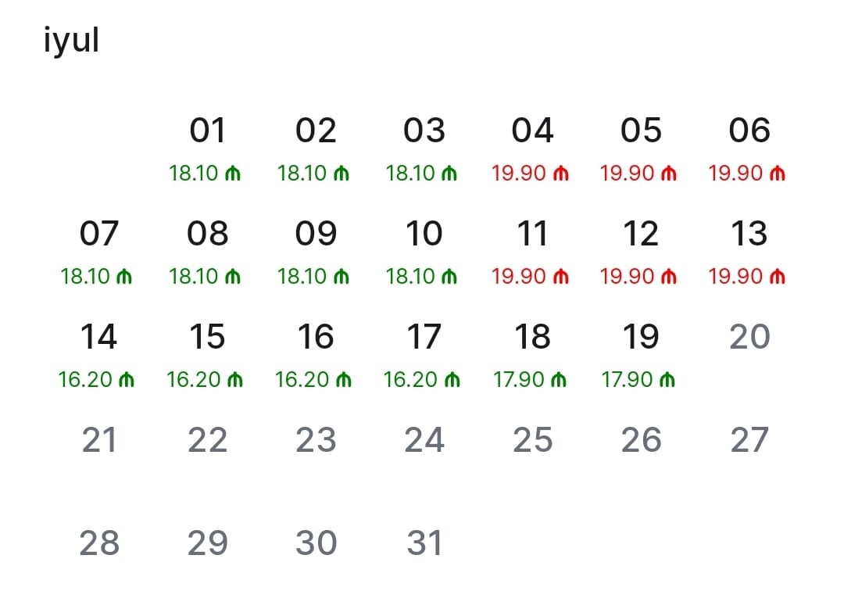The image size is (844, 616).
Task: Tap the 16.20 price under day 15
Action: point(194,380)
